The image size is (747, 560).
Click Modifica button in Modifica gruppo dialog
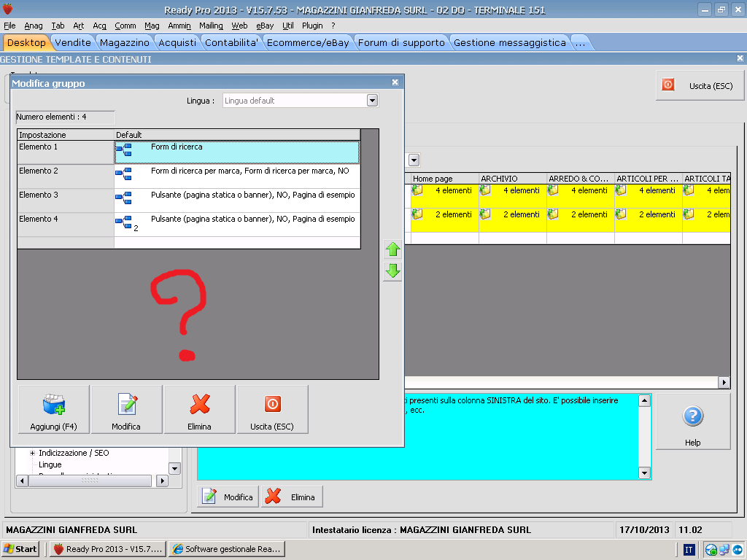click(x=127, y=410)
